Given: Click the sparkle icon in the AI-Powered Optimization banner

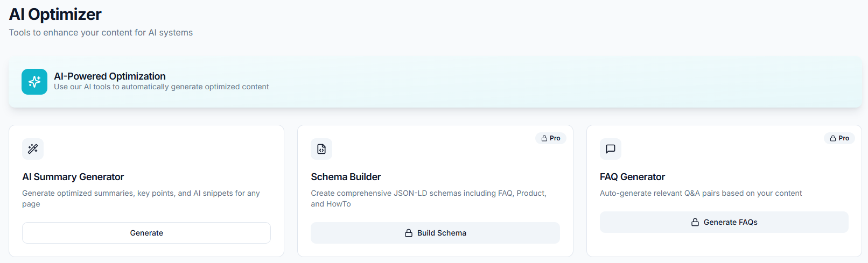Looking at the screenshot, I should click(x=34, y=82).
